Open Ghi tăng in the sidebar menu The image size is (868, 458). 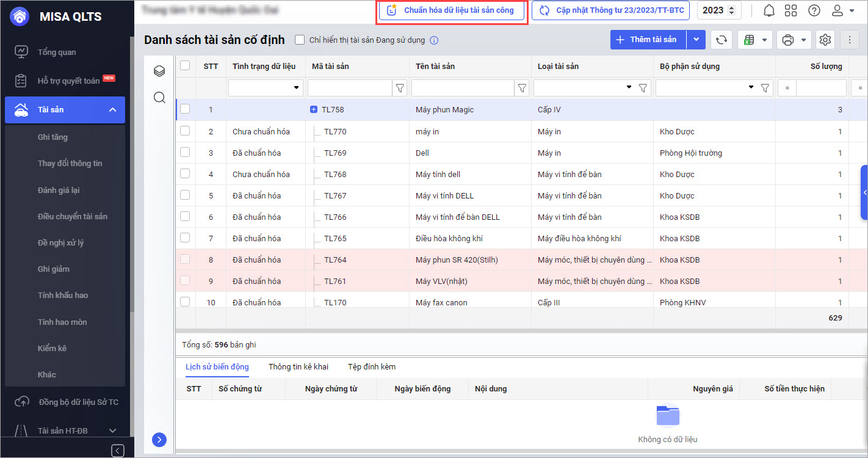(x=52, y=137)
